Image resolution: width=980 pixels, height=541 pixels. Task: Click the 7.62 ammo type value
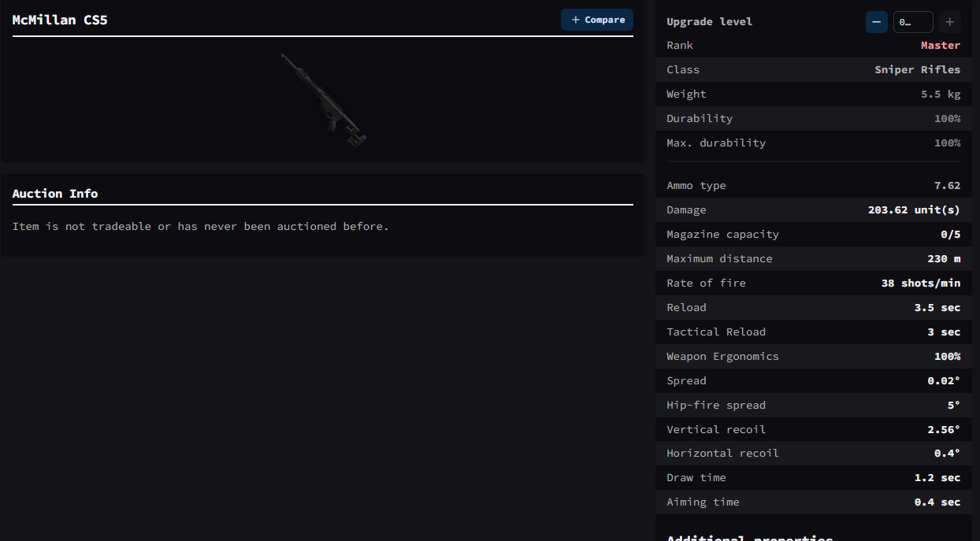(947, 186)
